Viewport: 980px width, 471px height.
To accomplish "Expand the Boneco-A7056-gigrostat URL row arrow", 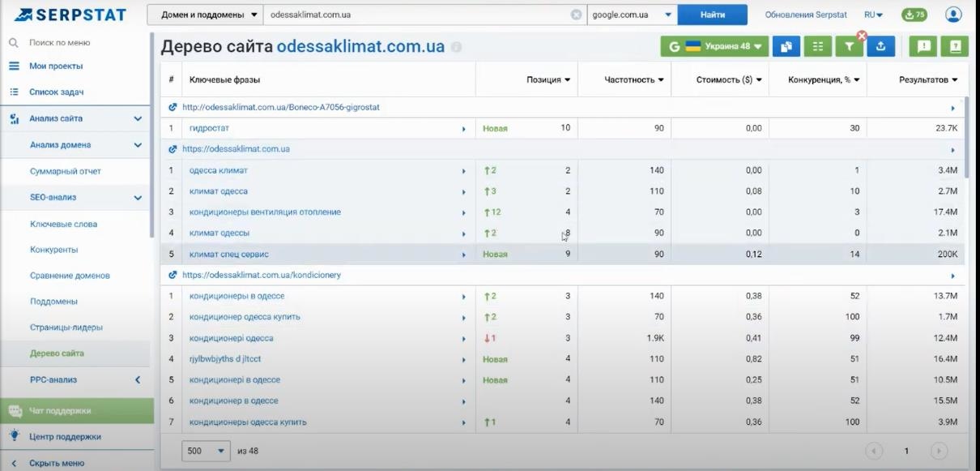I will click(x=953, y=108).
